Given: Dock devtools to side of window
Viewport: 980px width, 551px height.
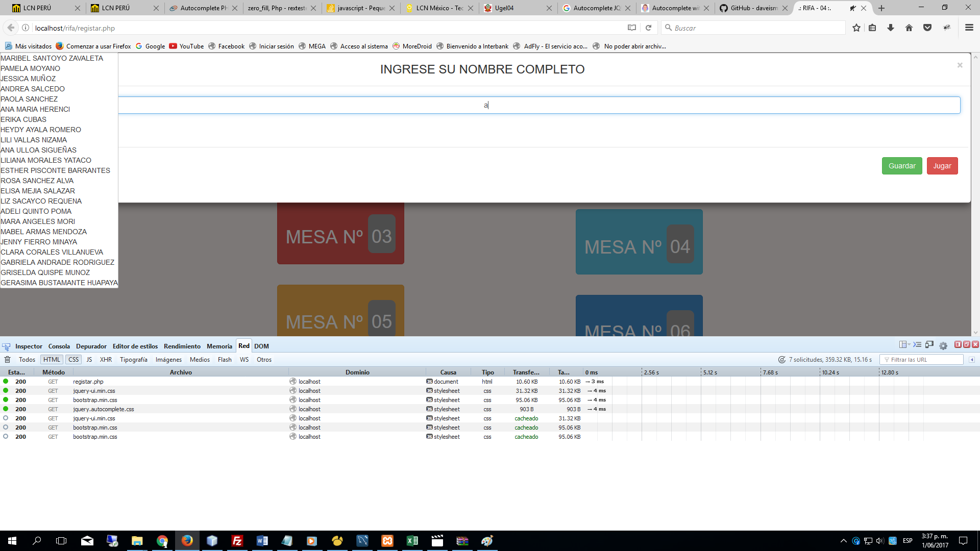Looking at the screenshot, I should pyautogui.click(x=958, y=344).
